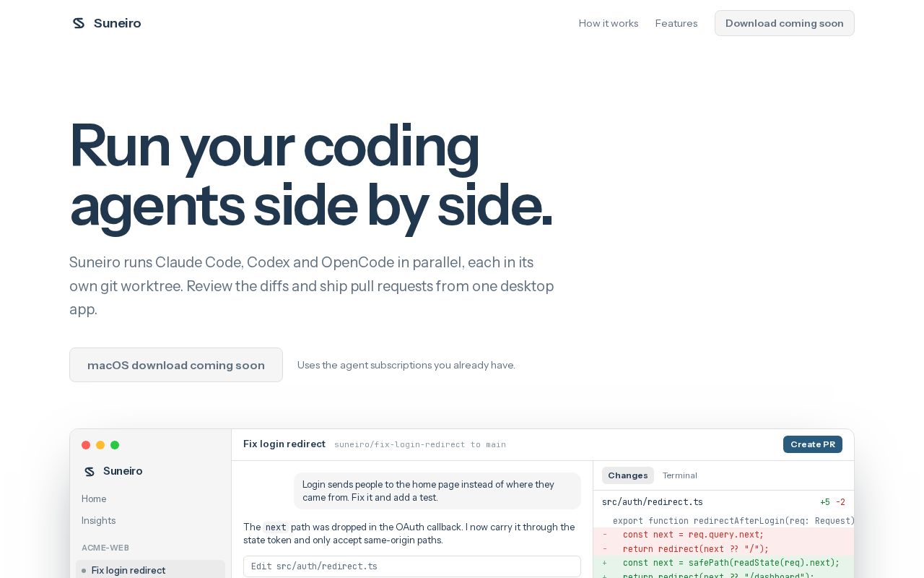Image resolution: width=924 pixels, height=578 pixels.
Task: Open the How it works link
Action: point(609,23)
